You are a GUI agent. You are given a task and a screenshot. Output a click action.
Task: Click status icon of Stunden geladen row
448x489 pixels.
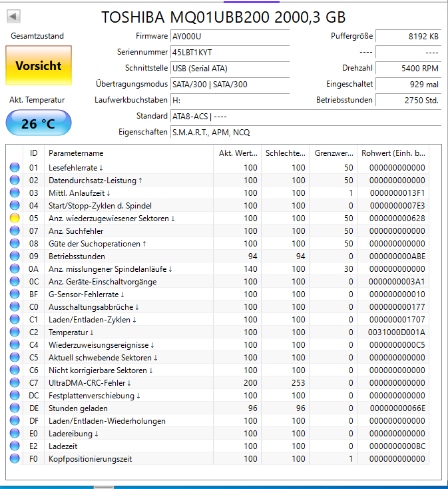click(x=15, y=408)
